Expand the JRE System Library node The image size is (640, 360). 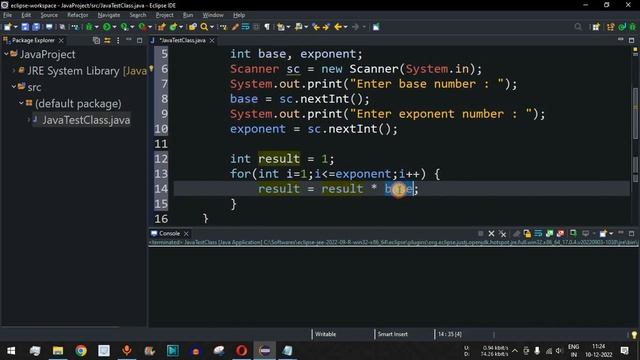tap(14, 71)
